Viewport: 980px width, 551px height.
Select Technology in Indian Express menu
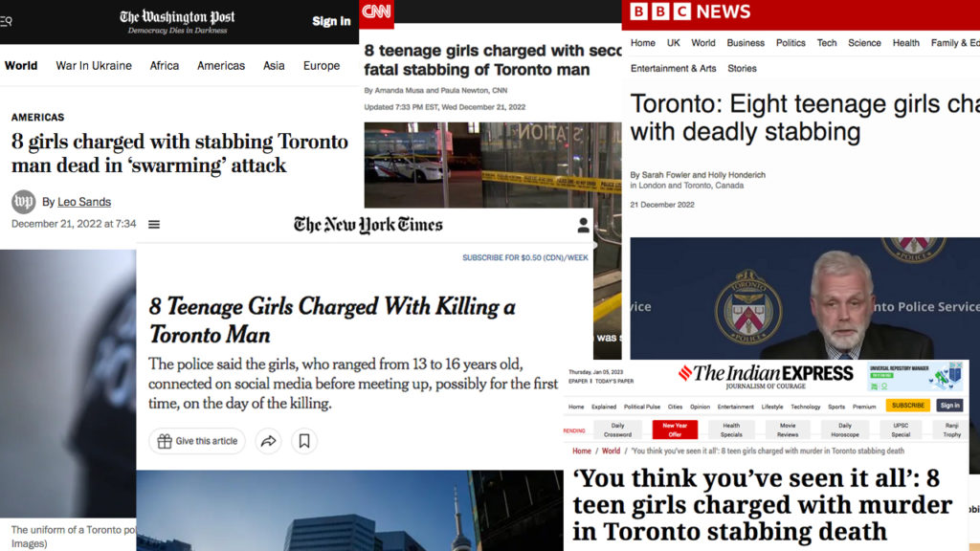tap(805, 407)
